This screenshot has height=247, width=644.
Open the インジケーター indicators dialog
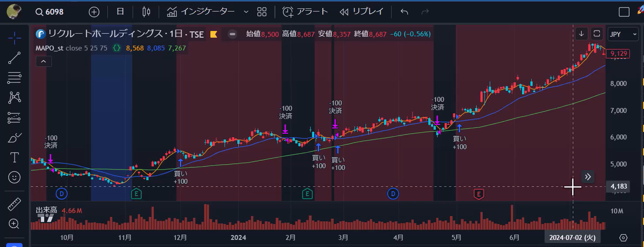(x=201, y=12)
